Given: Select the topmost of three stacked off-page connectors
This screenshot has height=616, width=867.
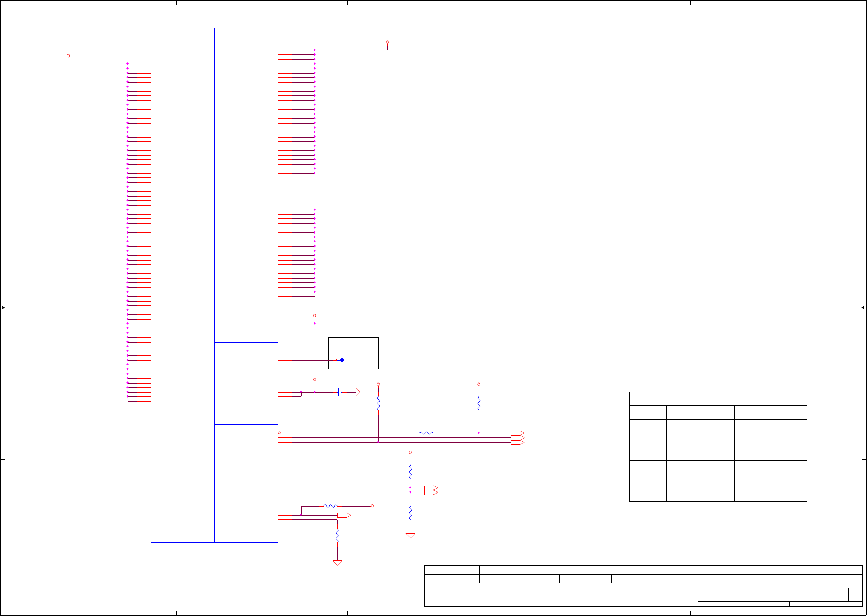Looking at the screenshot, I should coord(518,433).
